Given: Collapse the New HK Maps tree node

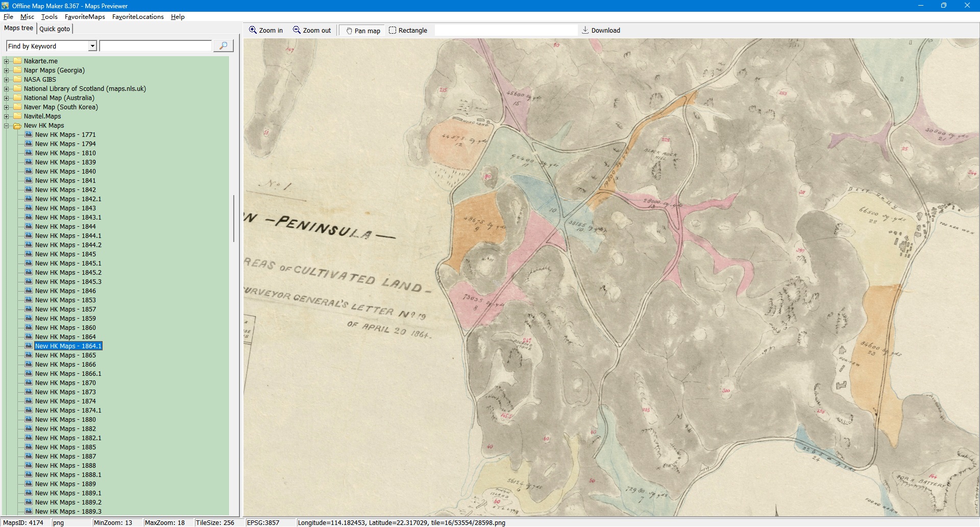Looking at the screenshot, I should click(7, 126).
